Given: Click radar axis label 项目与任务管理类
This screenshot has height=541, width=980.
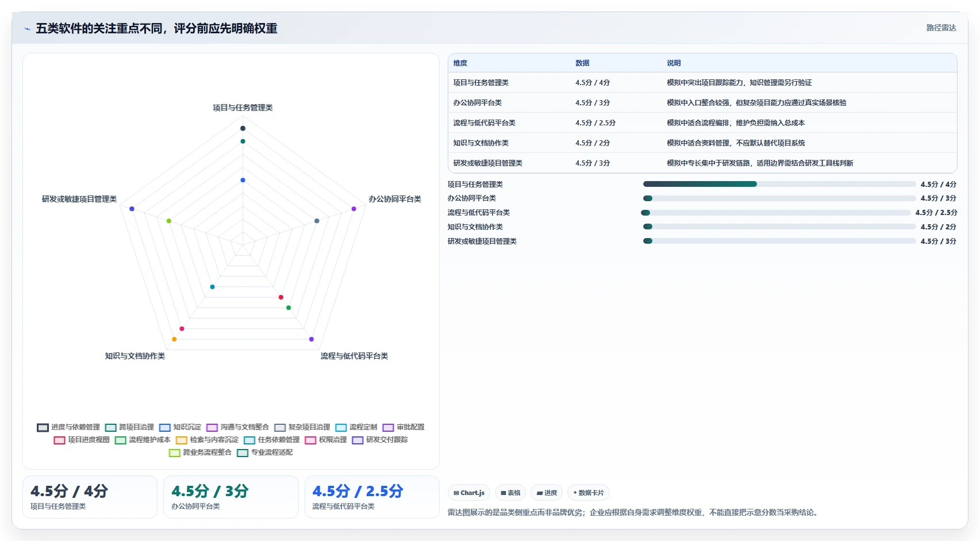Looking at the screenshot, I should coord(243,108).
